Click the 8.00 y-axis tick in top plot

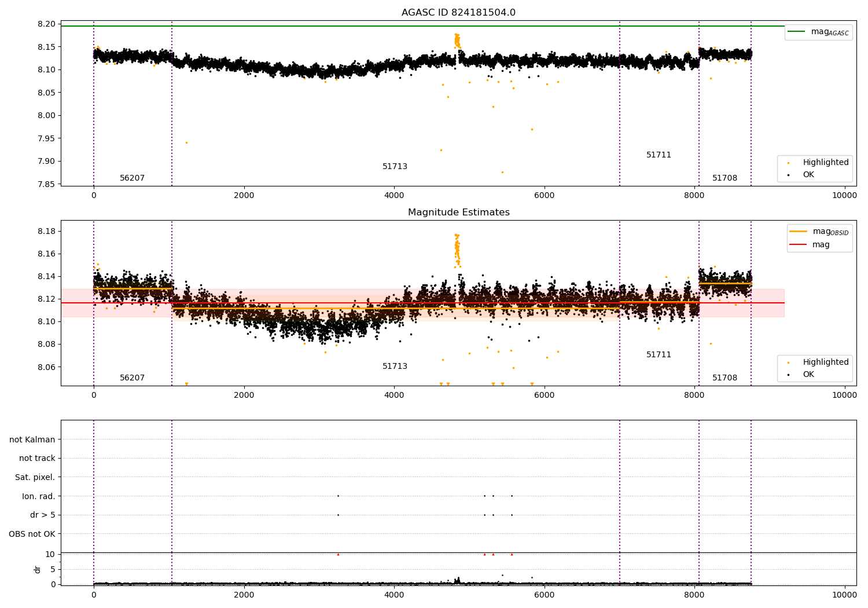(x=47, y=115)
